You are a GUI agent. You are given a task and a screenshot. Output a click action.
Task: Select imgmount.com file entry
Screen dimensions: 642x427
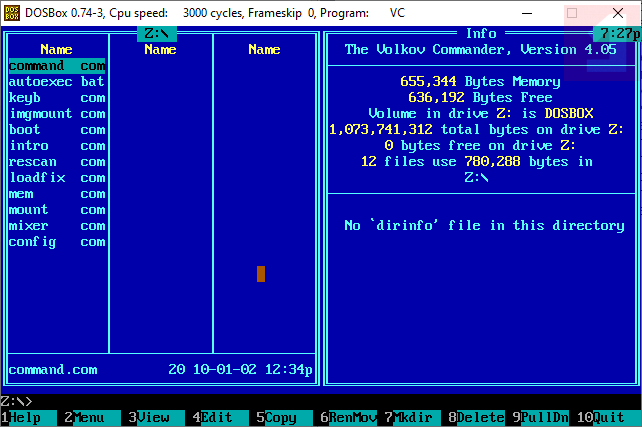coord(57,114)
